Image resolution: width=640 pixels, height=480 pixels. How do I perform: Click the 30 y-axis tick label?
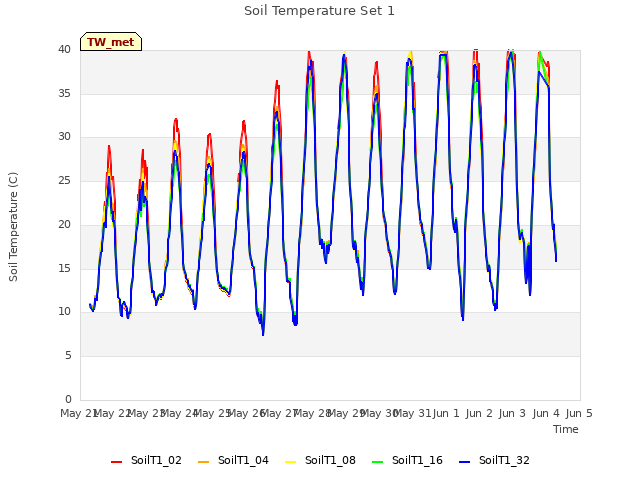pos(64,137)
